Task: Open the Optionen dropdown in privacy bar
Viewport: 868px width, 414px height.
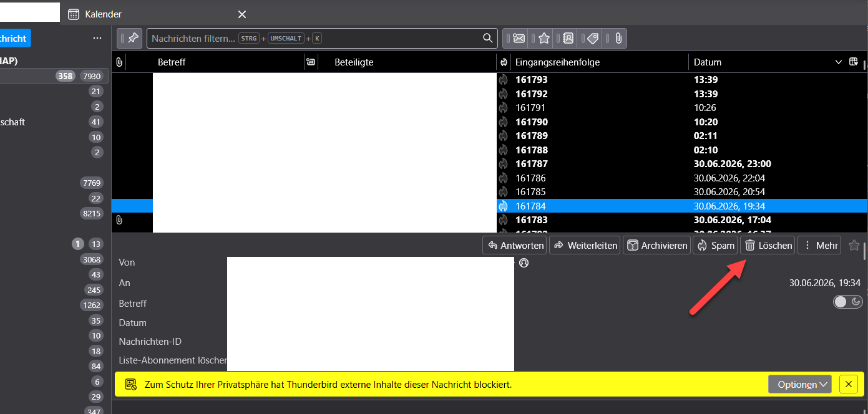Action: pos(799,385)
